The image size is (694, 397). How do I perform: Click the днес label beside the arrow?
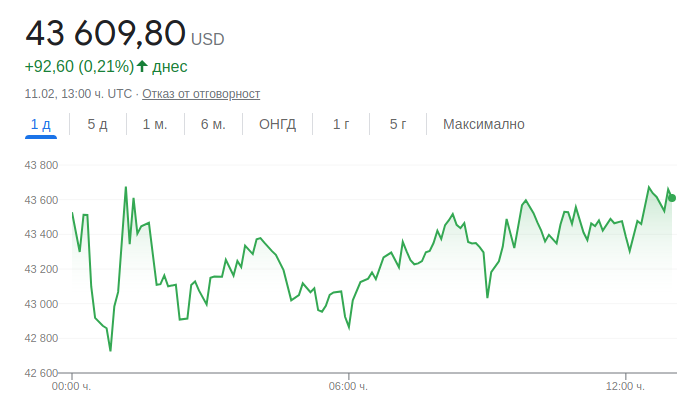[170, 66]
